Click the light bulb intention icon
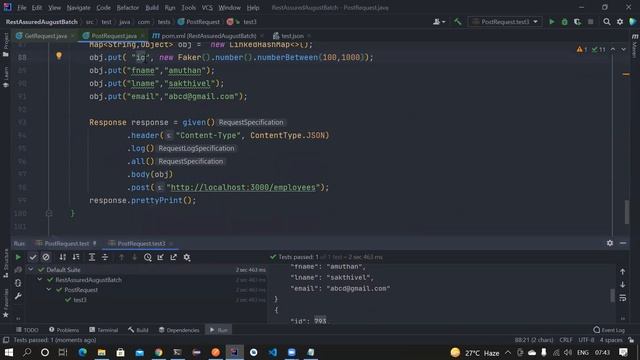The image size is (640, 360). tap(59, 56)
